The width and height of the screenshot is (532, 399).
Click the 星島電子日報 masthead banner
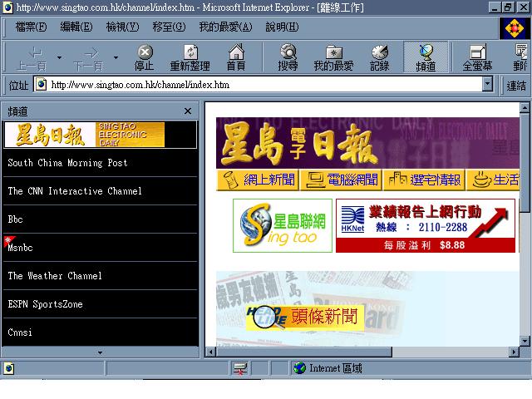[x=367, y=142]
